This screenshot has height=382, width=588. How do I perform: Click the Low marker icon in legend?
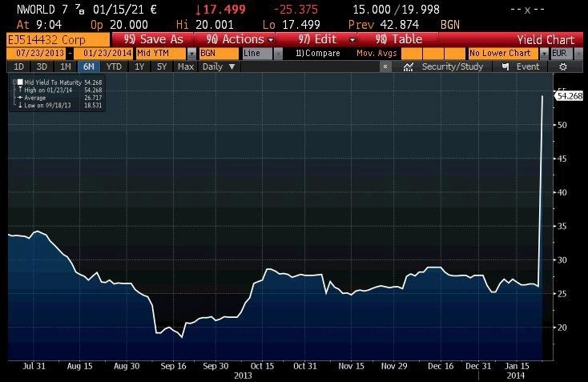[20, 106]
